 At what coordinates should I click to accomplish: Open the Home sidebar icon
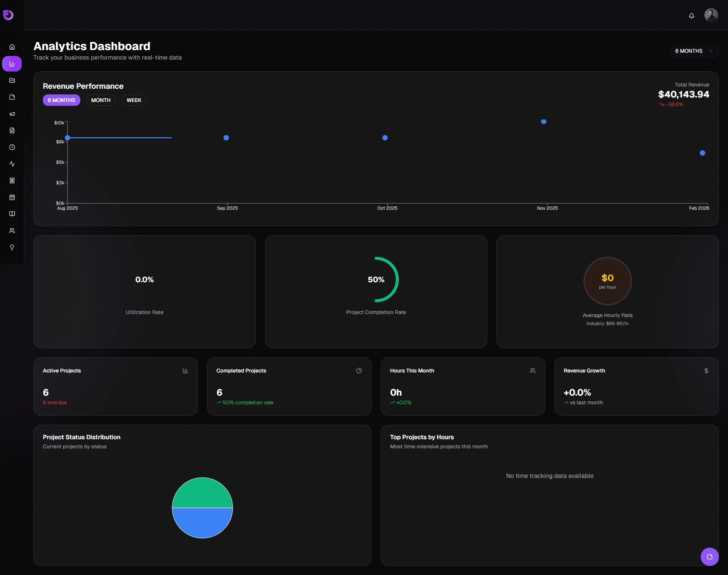(x=12, y=47)
